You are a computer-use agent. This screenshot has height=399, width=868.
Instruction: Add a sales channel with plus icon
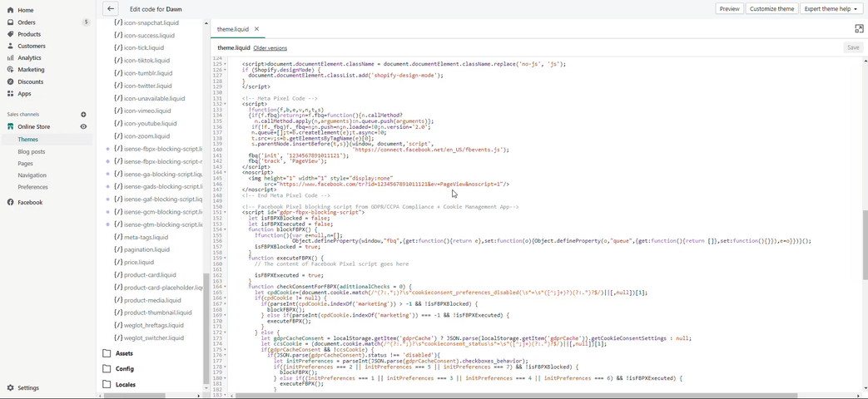83,115
